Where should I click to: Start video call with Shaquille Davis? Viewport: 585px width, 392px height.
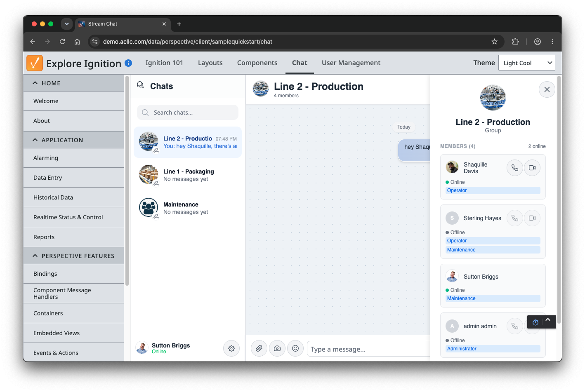(532, 168)
